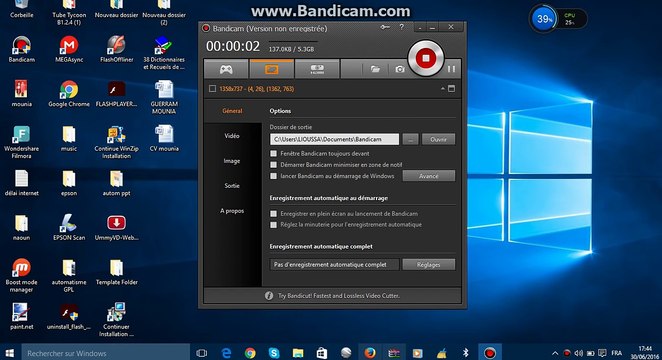Take a screenshot with the camera icon

point(400,69)
